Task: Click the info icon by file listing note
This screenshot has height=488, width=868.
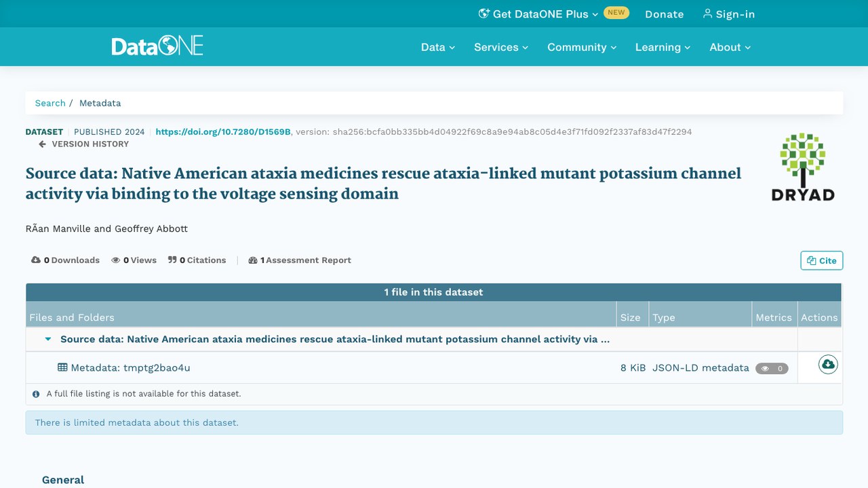Action: [36, 394]
